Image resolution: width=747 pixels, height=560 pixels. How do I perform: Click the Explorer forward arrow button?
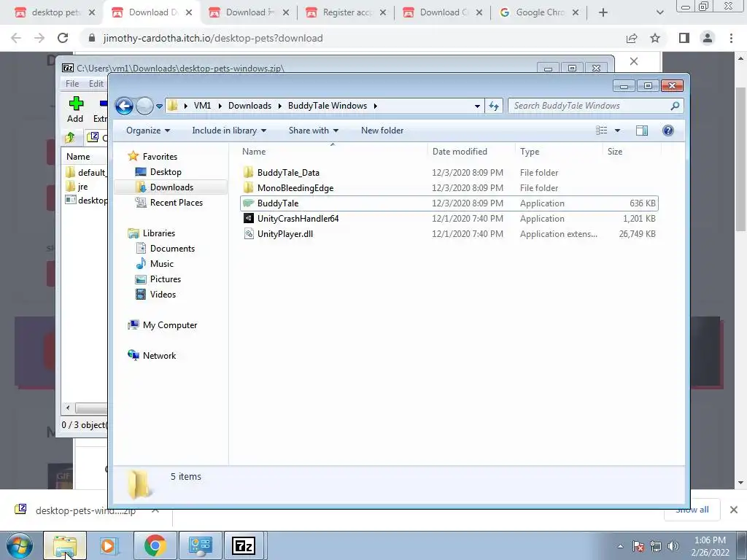point(144,106)
